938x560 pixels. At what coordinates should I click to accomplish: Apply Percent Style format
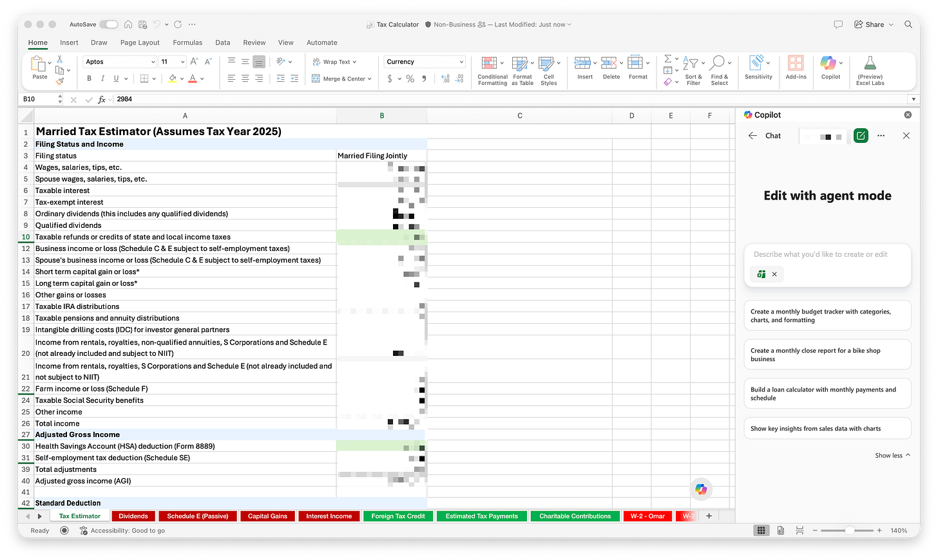[x=410, y=79]
